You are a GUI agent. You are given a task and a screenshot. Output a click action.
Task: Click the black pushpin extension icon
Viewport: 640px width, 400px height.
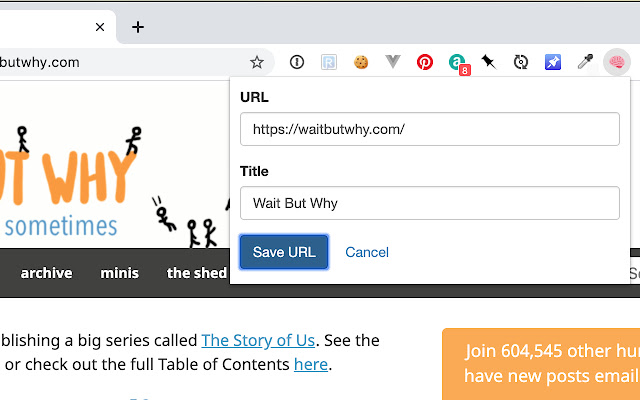(x=488, y=62)
